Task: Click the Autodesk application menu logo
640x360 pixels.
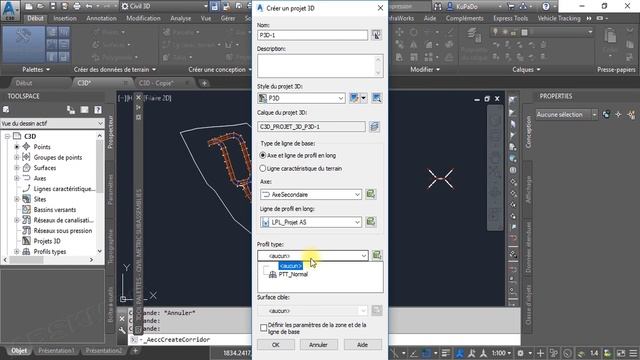Action: (10, 10)
